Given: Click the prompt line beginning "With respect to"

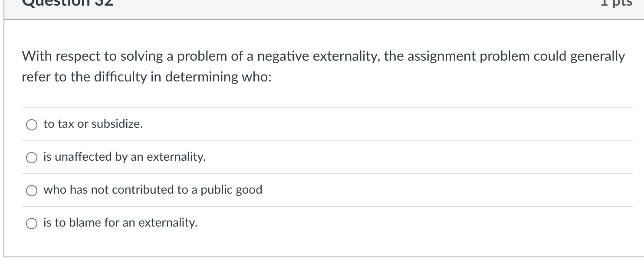Looking at the screenshot, I should 323,56.
